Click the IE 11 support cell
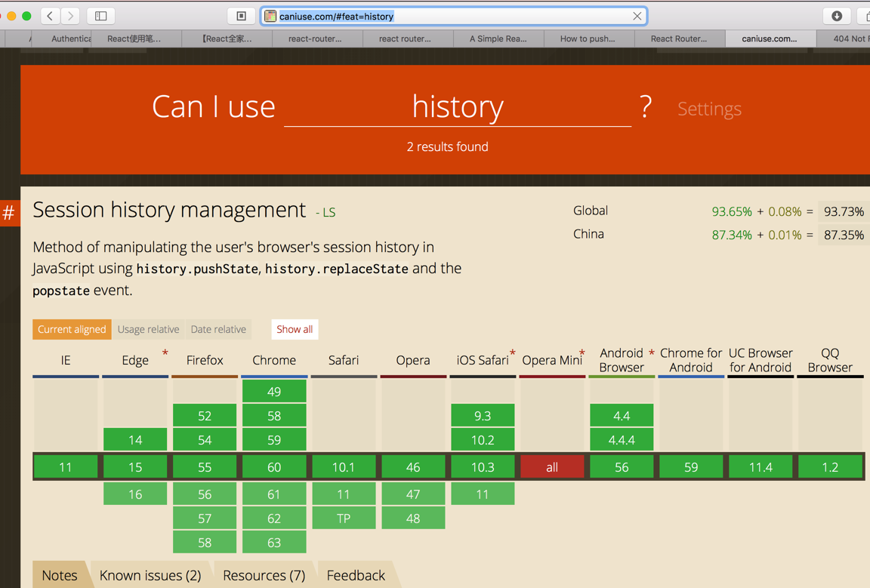Screen dimensions: 870x588 [x=66, y=467]
